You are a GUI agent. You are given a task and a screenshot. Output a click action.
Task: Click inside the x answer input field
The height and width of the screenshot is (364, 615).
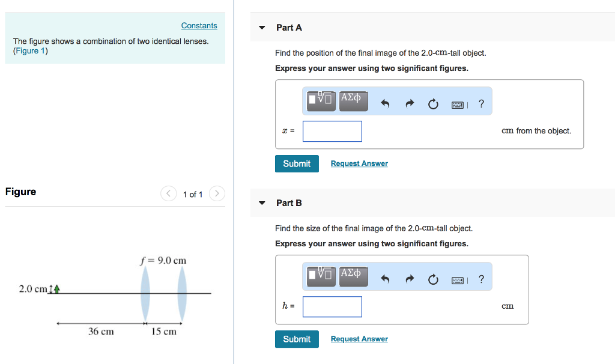click(332, 131)
